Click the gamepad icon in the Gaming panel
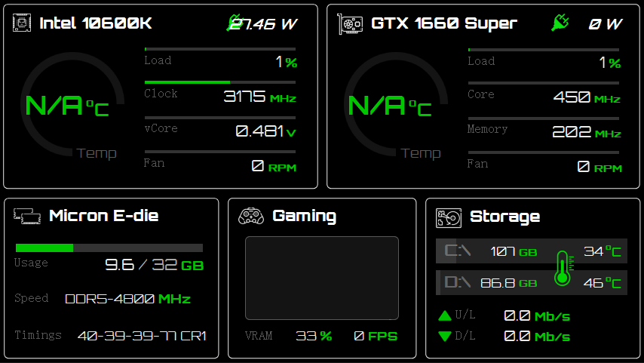The image size is (644, 363). point(250,217)
